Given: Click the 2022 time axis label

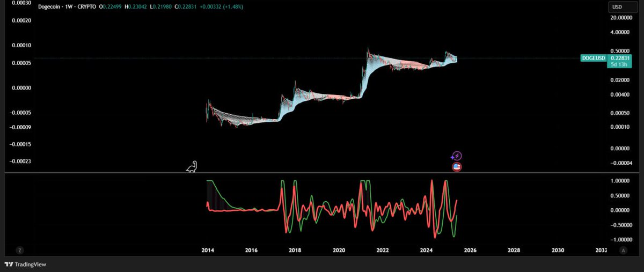Looking at the screenshot, I should (383, 250).
